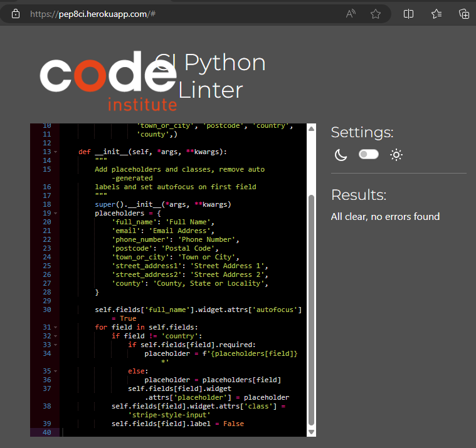Click the Read aloud icon
The image size is (476, 448).
coord(351,14)
